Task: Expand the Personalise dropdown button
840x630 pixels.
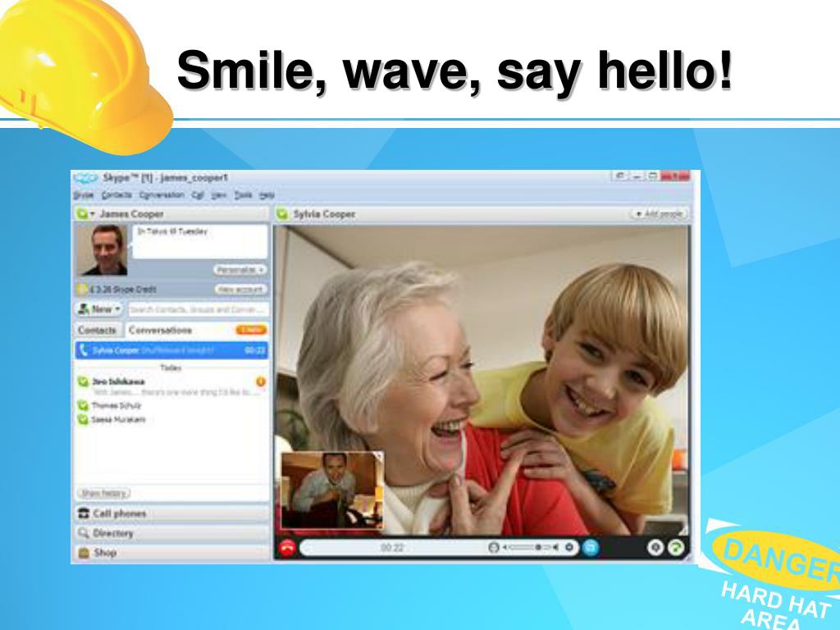Action: coord(240,269)
